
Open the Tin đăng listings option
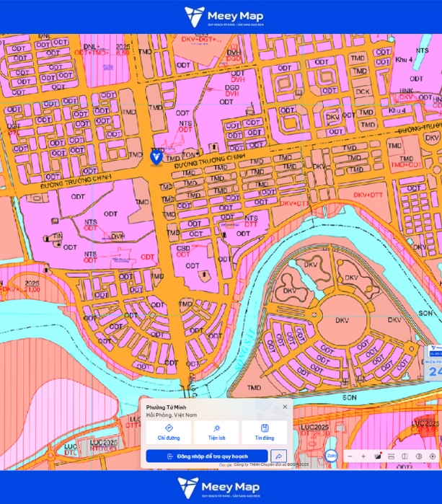[x=264, y=433]
